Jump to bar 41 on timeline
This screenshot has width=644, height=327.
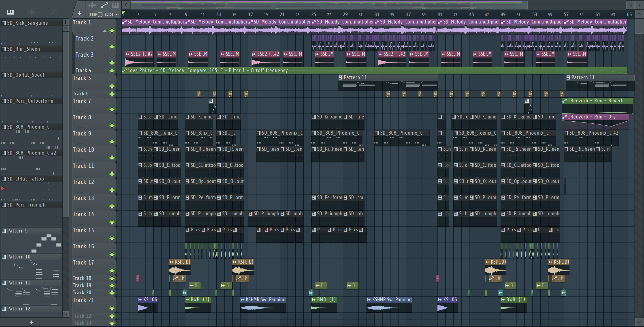pos(440,15)
